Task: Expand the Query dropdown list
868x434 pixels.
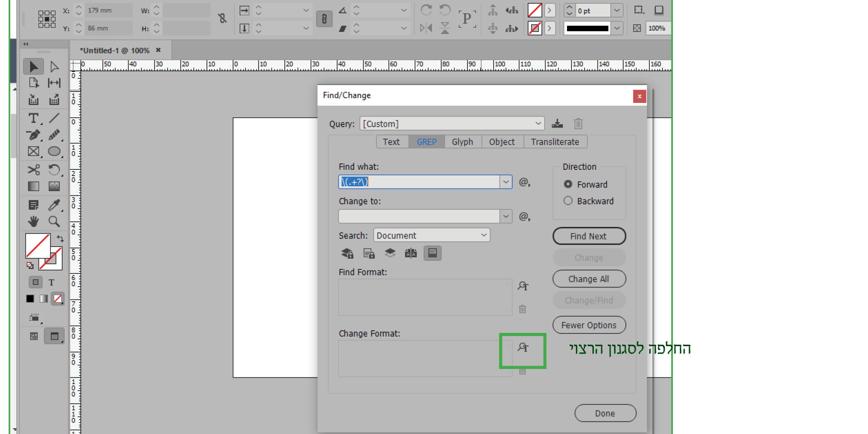Action: (538, 123)
